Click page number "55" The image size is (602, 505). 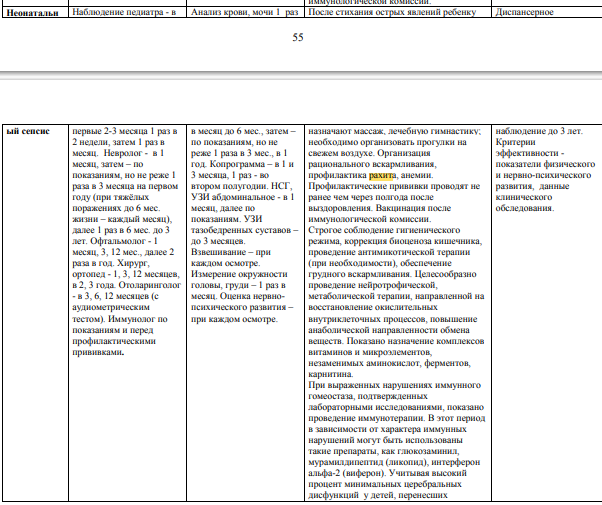(298, 37)
